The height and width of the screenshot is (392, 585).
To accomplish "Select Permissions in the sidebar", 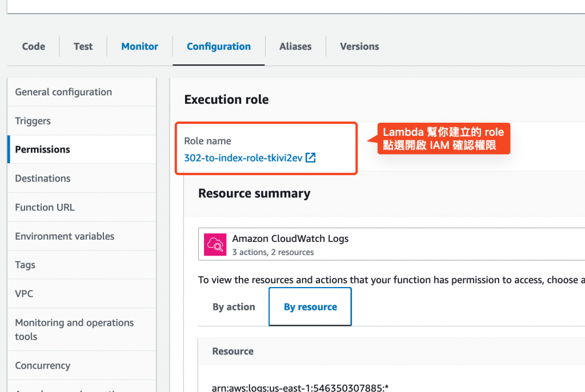I will pyautogui.click(x=43, y=149).
